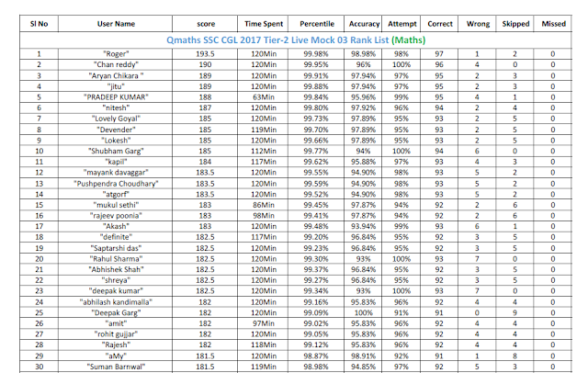Select the user name "kapil"

tap(116, 162)
